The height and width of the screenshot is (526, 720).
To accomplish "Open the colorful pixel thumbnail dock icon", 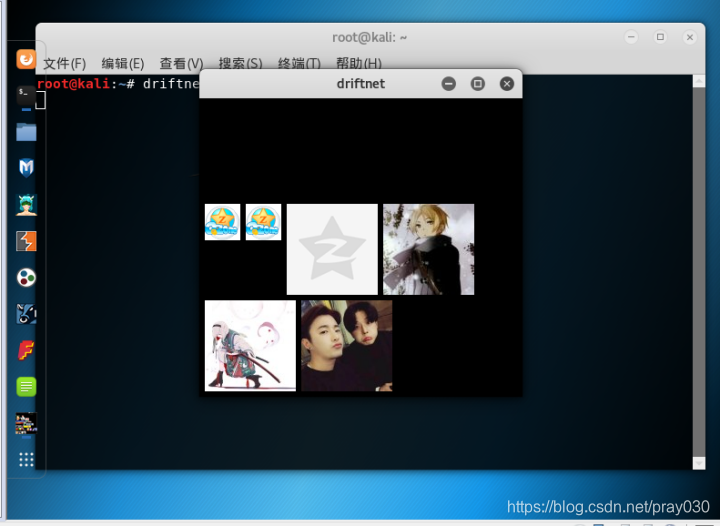I will pos(26,423).
